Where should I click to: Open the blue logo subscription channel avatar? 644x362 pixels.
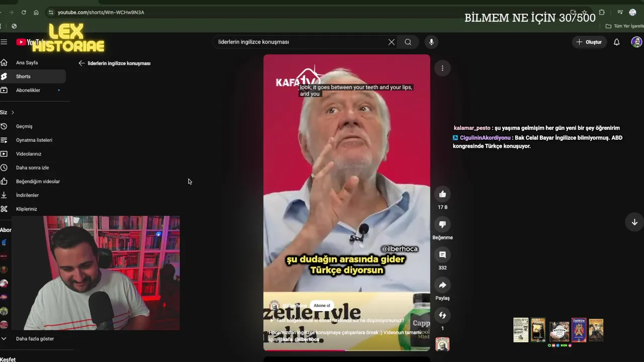tap(4, 242)
